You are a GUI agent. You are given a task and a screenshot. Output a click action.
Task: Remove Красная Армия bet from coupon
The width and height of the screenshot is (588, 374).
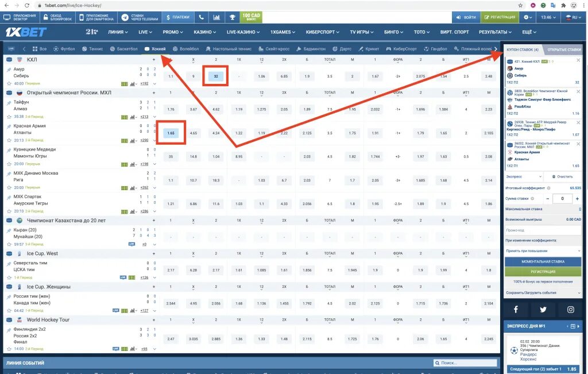pos(578,144)
